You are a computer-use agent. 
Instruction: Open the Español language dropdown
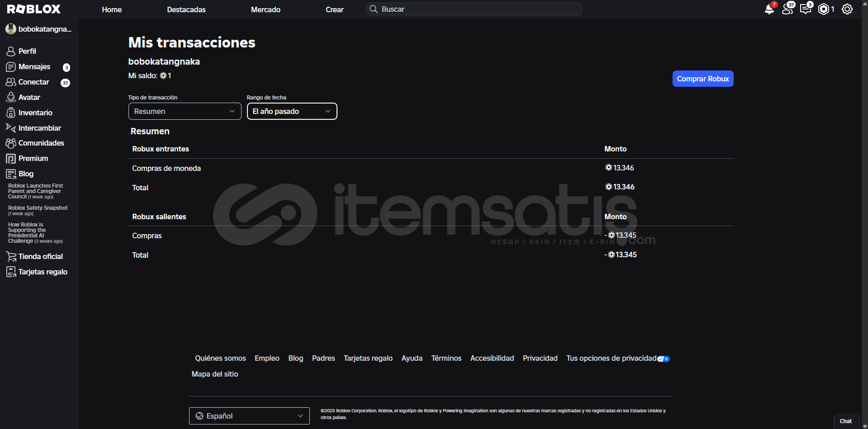pyautogui.click(x=249, y=416)
